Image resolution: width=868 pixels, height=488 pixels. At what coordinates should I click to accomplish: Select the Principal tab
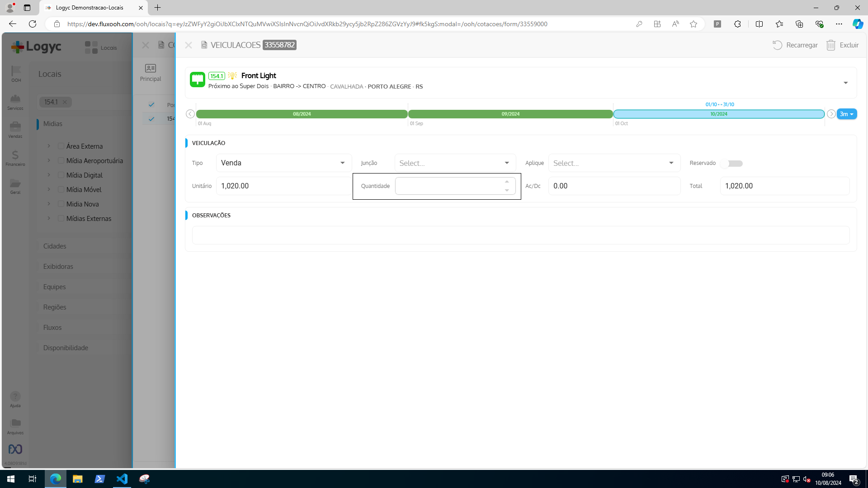pos(151,72)
